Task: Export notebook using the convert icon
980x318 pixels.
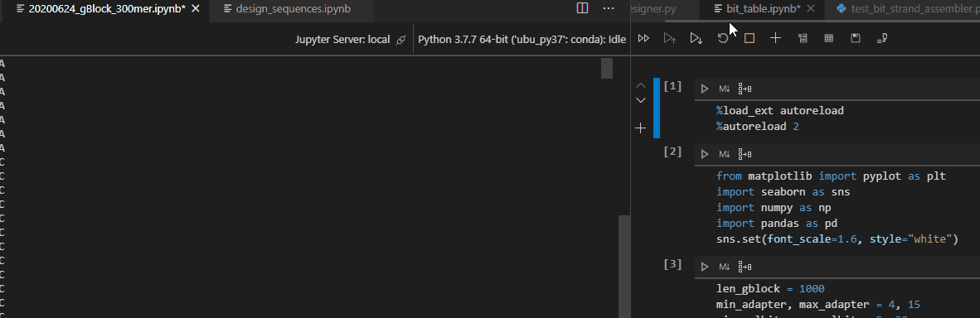Action: [882, 38]
